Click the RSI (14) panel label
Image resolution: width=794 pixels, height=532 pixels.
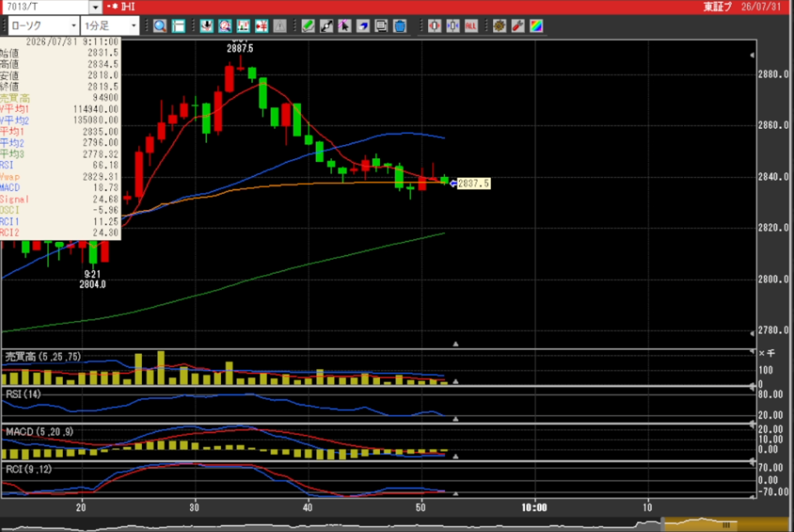[x=23, y=394]
